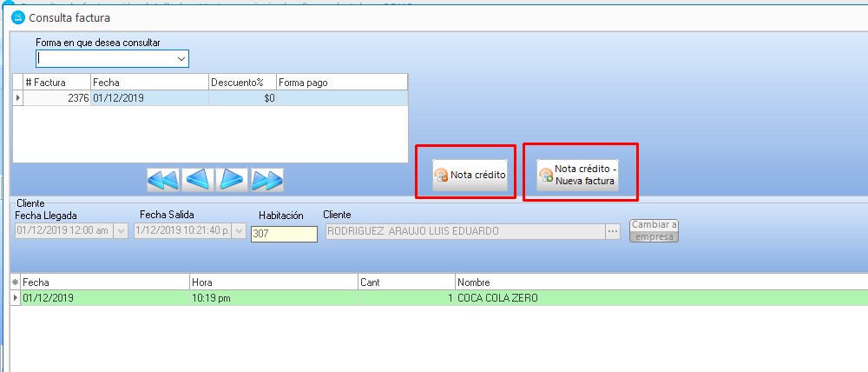Click the Consulta factura window icon
This screenshot has width=868, height=372.
coord(17,17)
